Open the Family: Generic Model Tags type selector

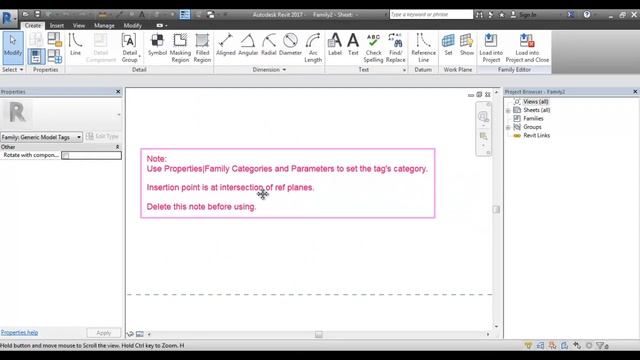coord(41,137)
